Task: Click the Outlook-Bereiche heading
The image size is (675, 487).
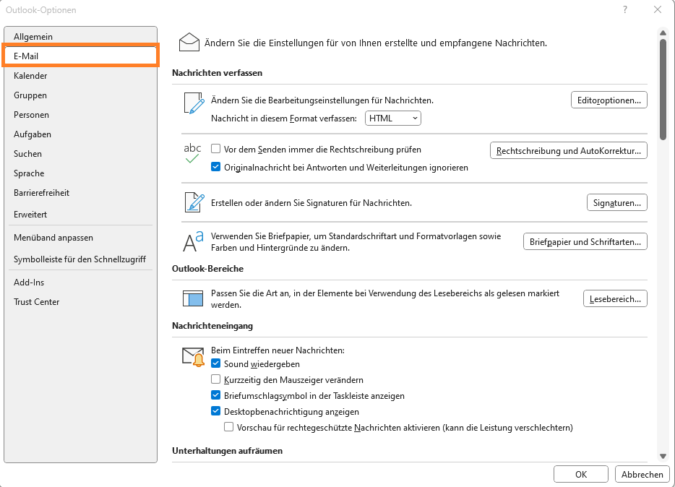Action: 207,268
